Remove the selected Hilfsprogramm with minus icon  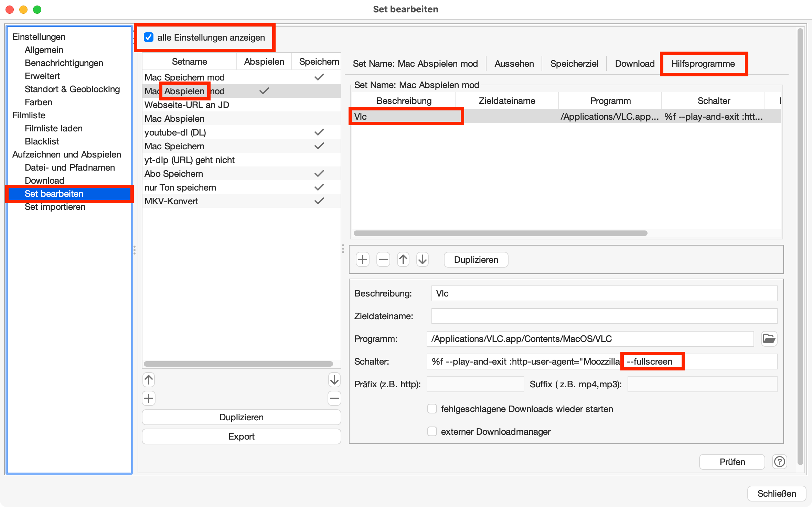pos(383,259)
